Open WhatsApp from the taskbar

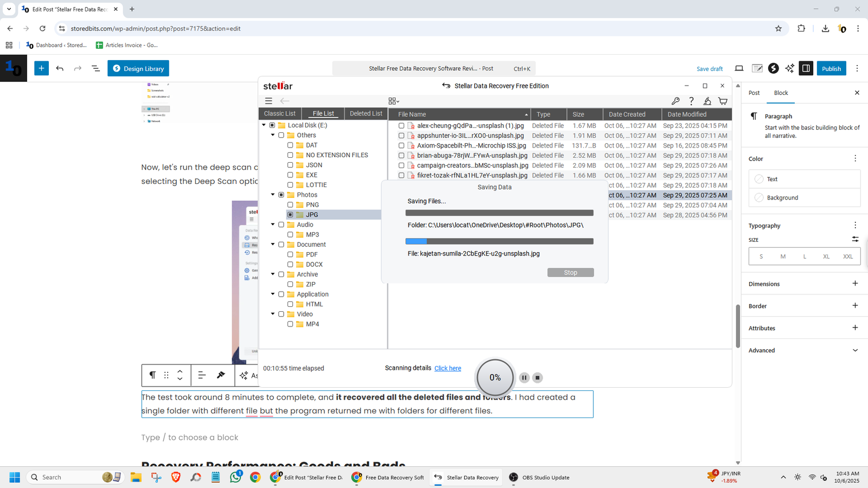point(235,477)
